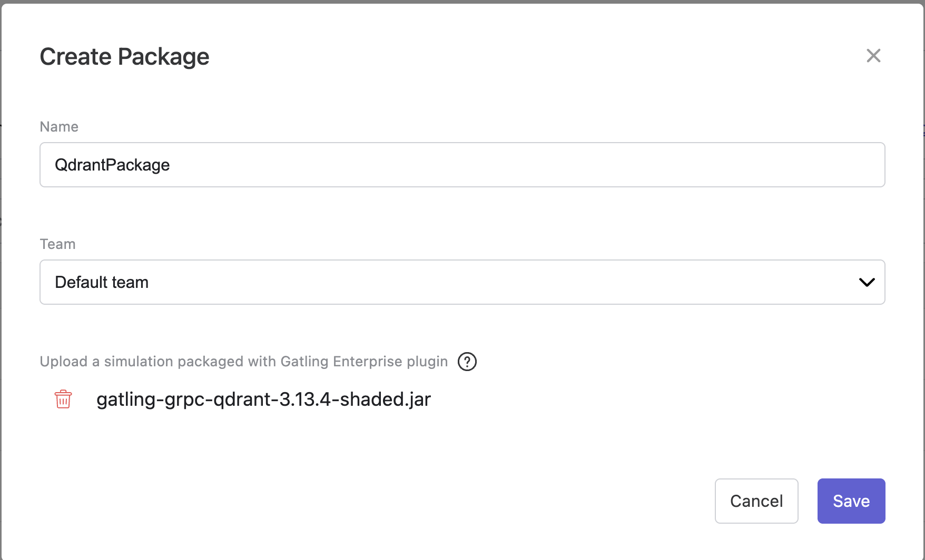
Task: Open the Default team selector
Action: (x=462, y=282)
